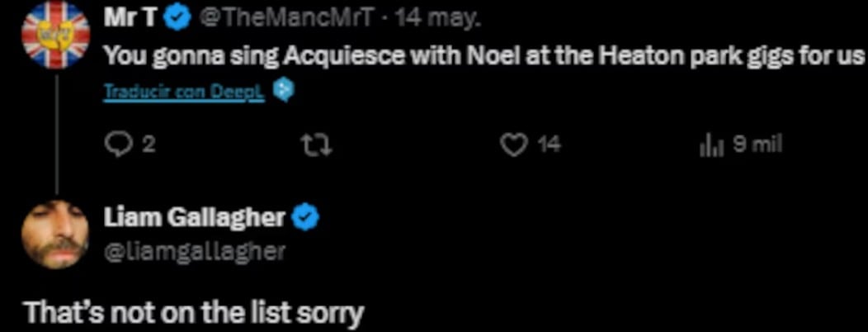Open the @liamgallagher handle link

tap(192, 251)
